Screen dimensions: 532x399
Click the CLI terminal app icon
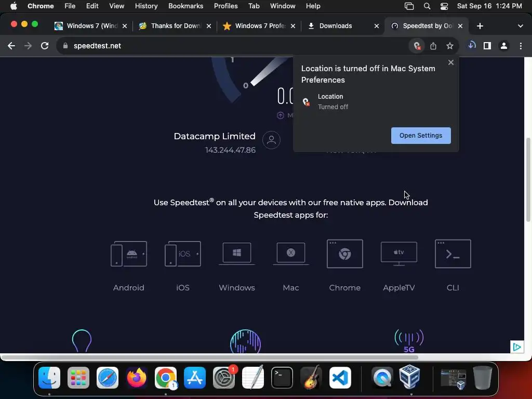(453, 254)
